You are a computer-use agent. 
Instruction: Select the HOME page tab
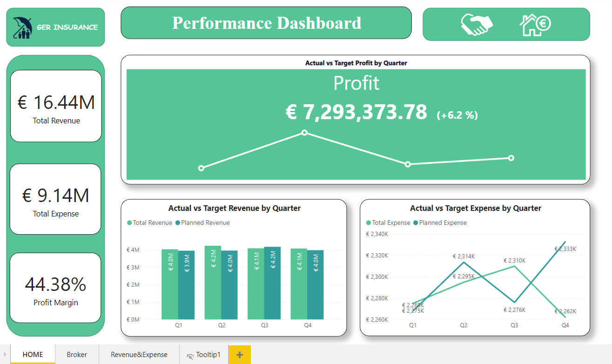click(33, 355)
